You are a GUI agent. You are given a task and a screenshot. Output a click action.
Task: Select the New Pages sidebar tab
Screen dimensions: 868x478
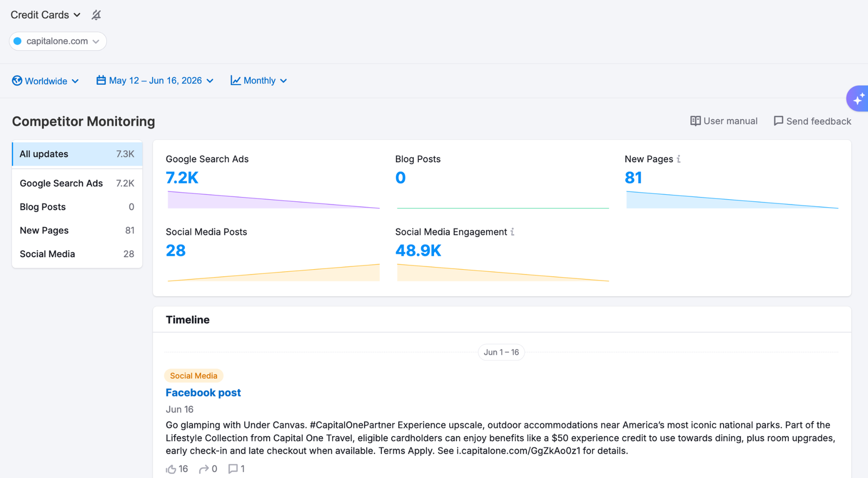point(77,231)
